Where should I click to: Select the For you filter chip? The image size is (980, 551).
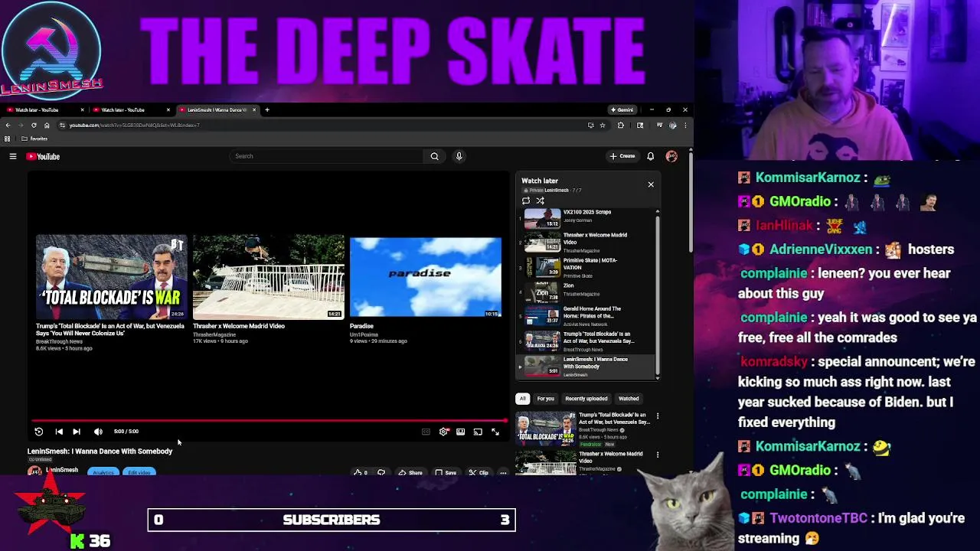click(x=545, y=399)
